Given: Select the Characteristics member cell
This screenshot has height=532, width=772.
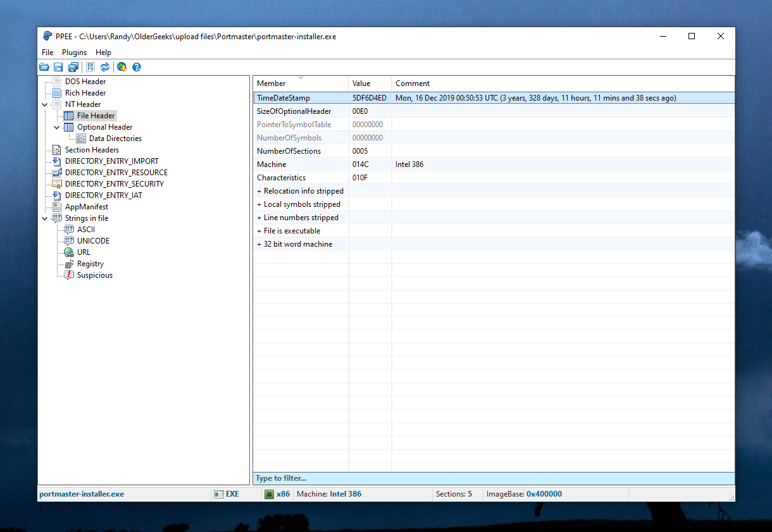Looking at the screenshot, I should pos(301,178).
